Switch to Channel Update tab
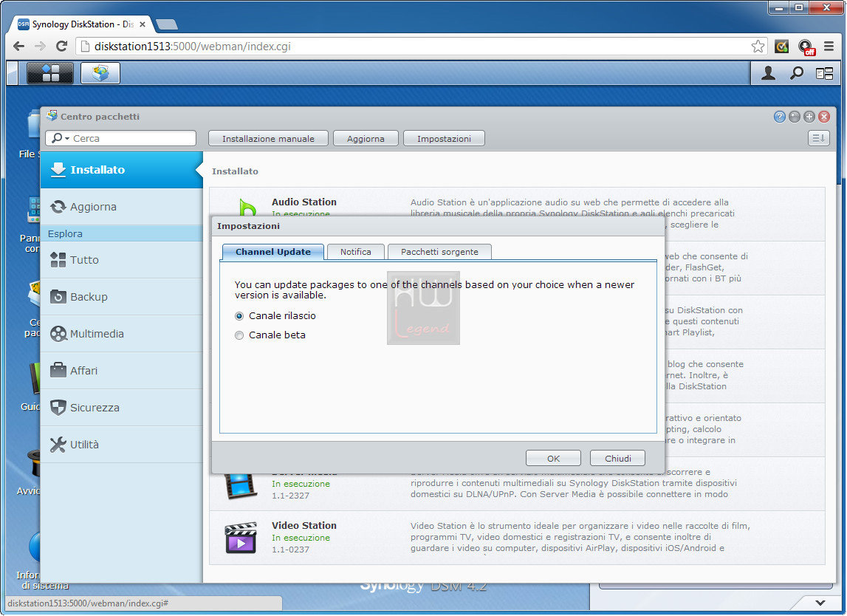Screen dimensions: 847x616 pyautogui.click(x=272, y=252)
